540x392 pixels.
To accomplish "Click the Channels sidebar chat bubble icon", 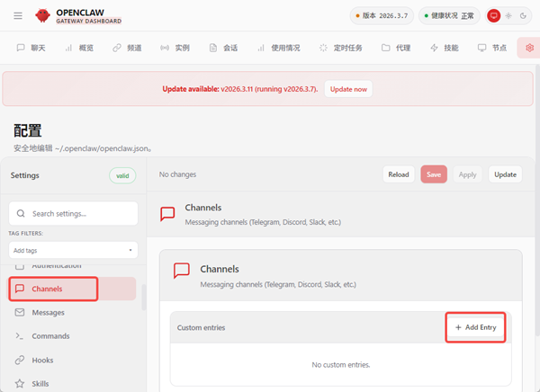I will click(20, 289).
